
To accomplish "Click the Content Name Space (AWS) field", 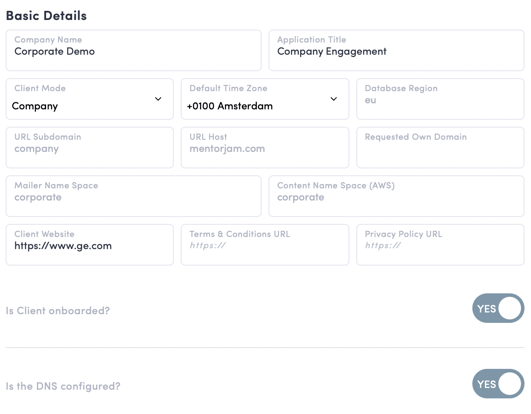I will 396,196.
